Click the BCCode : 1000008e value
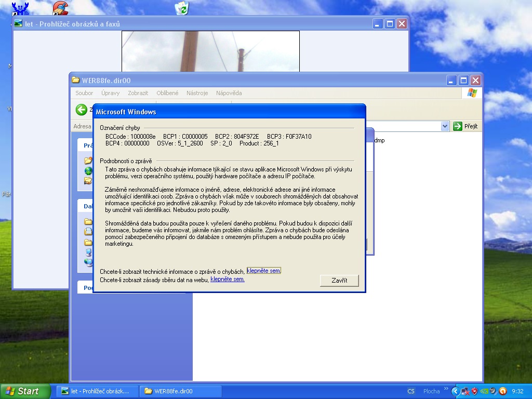Viewport: 532px width, 399px height. [130, 137]
